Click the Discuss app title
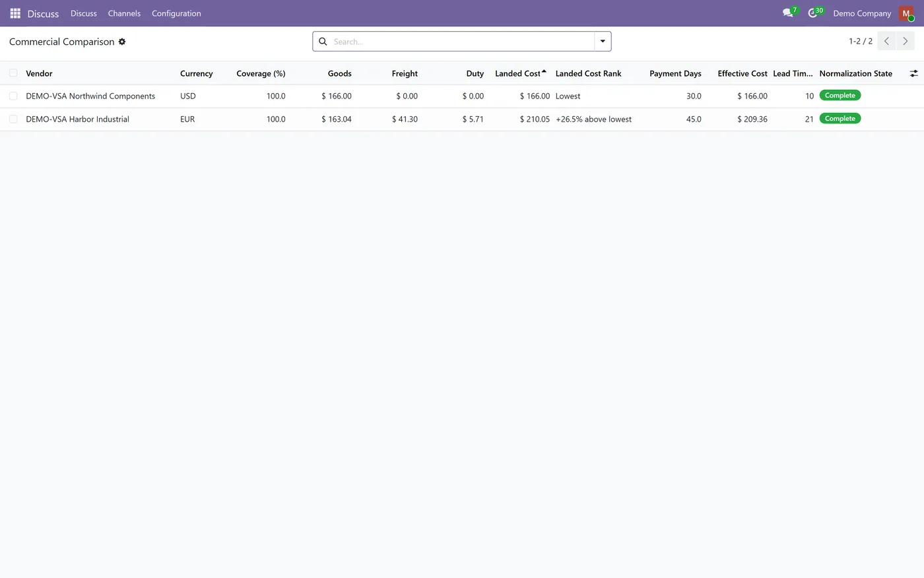 coord(43,14)
